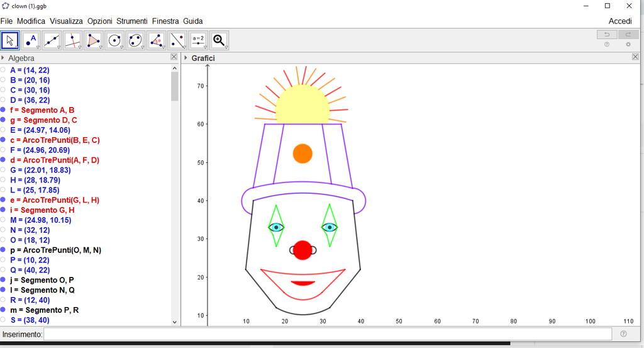Open the zoom tool's dropdown arrow
The height and width of the screenshot is (348, 644).
tap(225, 47)
